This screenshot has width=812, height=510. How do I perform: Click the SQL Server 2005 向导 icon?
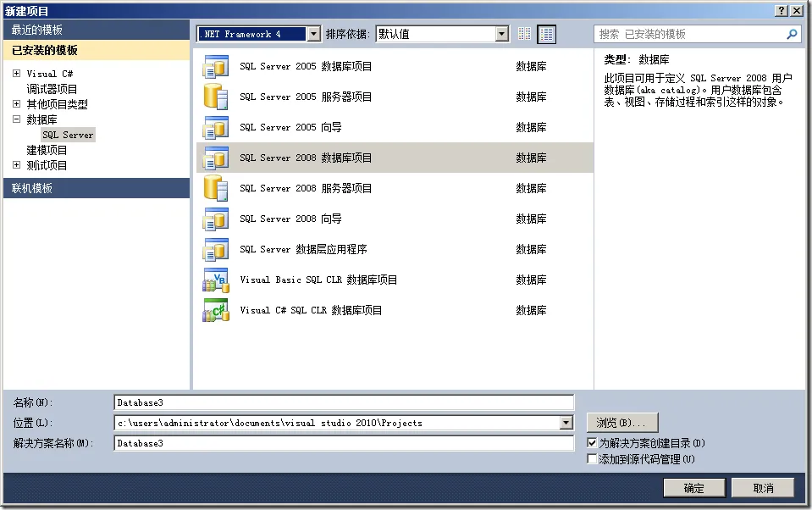pos(216,127)
